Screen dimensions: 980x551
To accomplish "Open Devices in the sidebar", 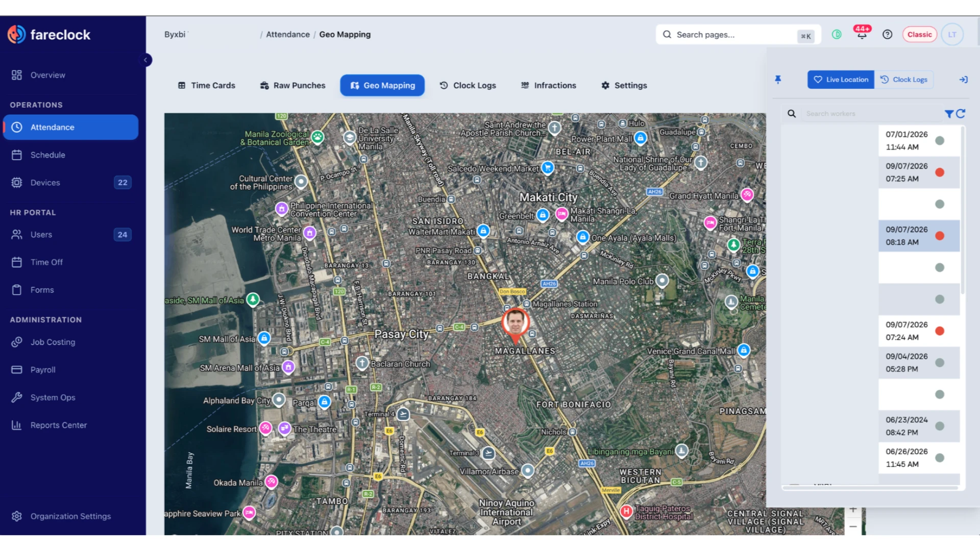I will (x=70, y=182).
